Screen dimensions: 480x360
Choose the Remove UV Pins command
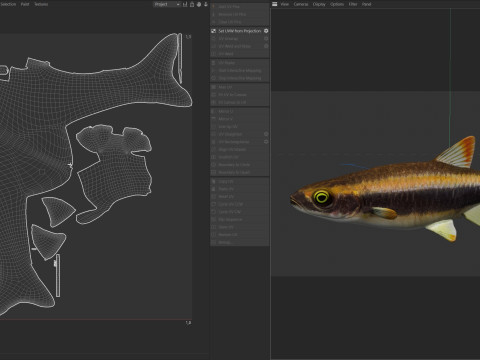click(x=240, y=14)
